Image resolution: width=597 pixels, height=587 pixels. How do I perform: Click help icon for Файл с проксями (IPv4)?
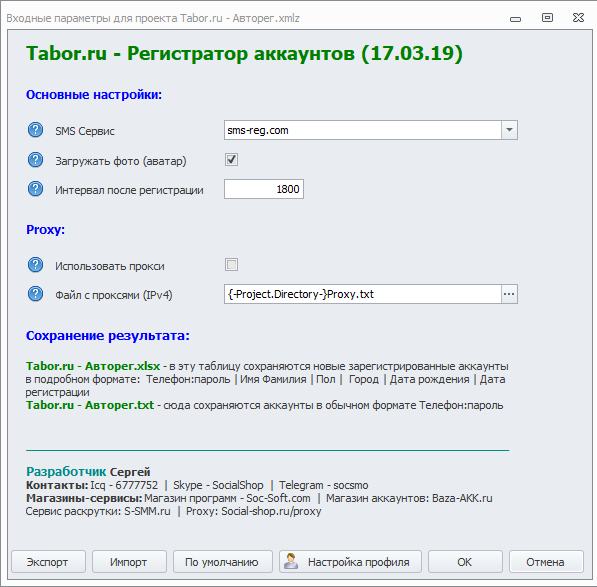pos(35,294)
